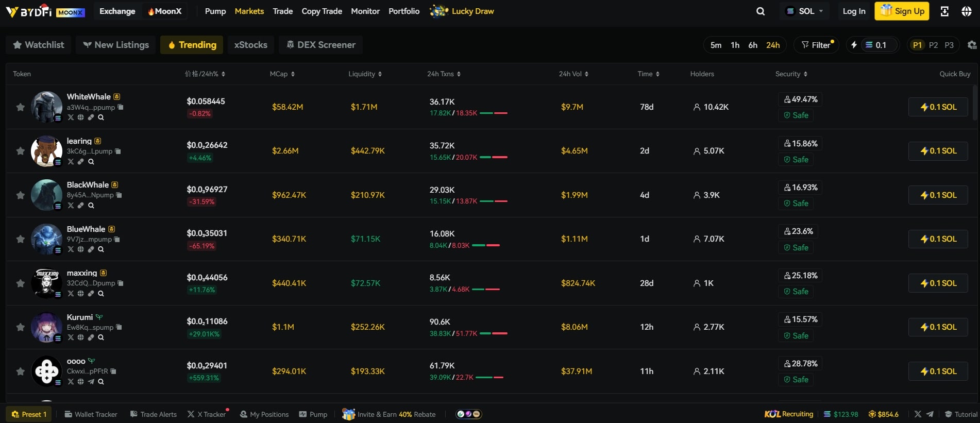Image resolution: width=980 pixels, height=423 pixels.
Task: Click the yellow Sign Up button
Action: pos(902,11)
